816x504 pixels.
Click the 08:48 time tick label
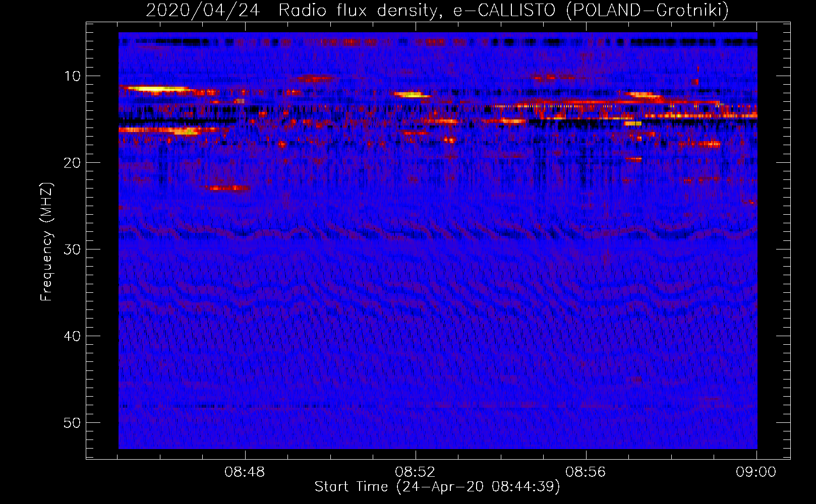245,472
